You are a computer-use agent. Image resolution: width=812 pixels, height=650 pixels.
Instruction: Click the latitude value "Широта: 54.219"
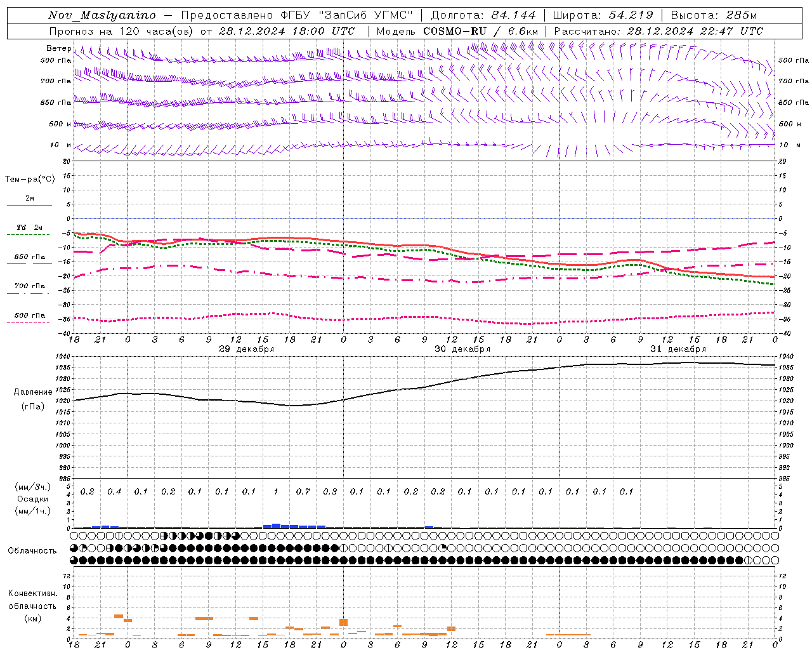coord(603,15)
